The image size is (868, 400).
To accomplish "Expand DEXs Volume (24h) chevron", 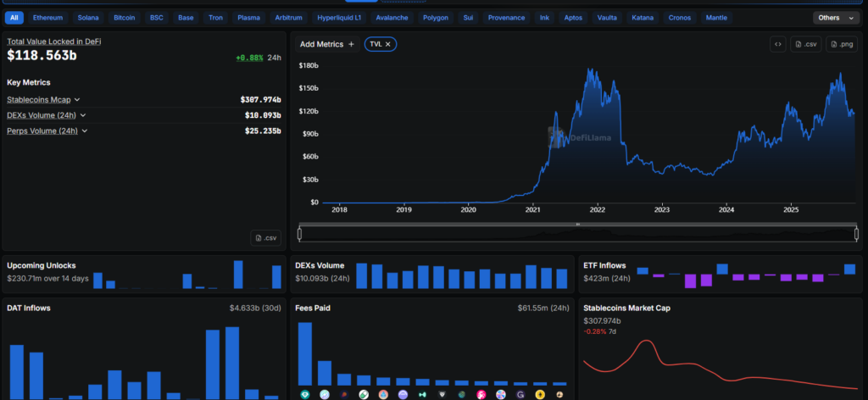I will pos(83,115).
